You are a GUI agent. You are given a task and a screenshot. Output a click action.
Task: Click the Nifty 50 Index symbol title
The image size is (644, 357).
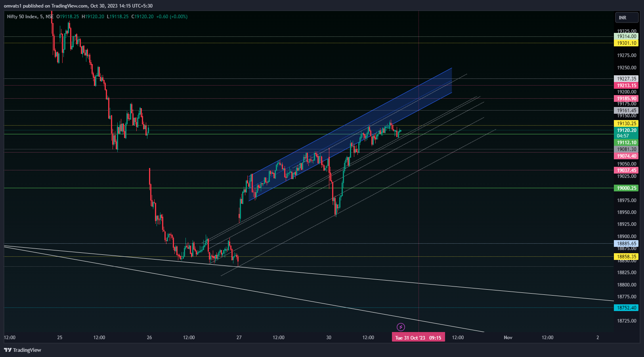pos(30,17)
